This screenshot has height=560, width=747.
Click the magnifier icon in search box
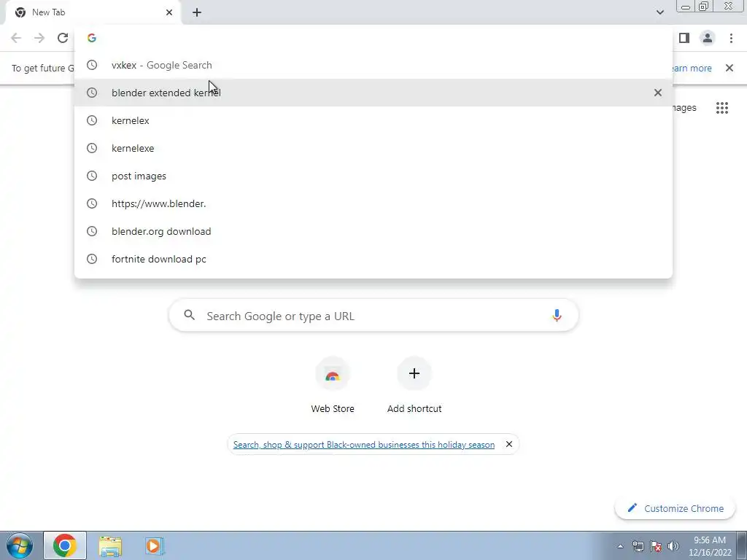click(190, 315)
